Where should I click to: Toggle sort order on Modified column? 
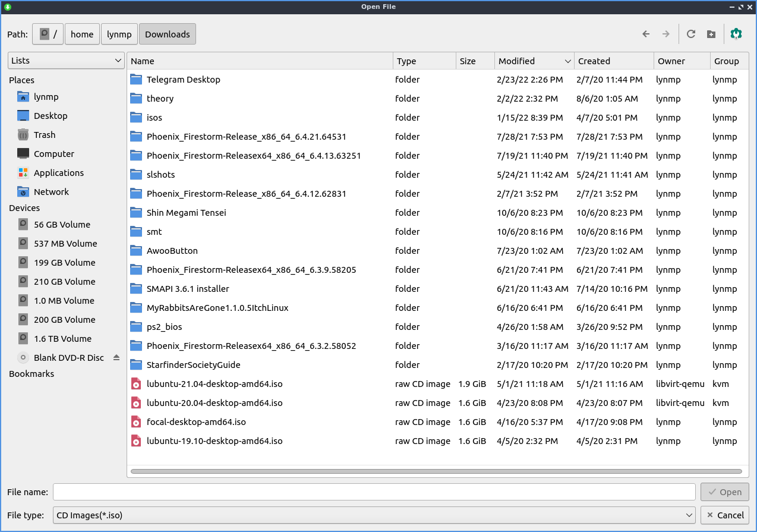(x=534, y=61)
